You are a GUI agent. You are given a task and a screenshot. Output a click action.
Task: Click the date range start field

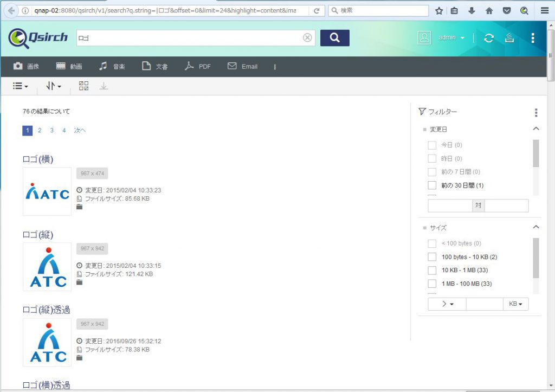pyautogui.click(x=450, y=205)
